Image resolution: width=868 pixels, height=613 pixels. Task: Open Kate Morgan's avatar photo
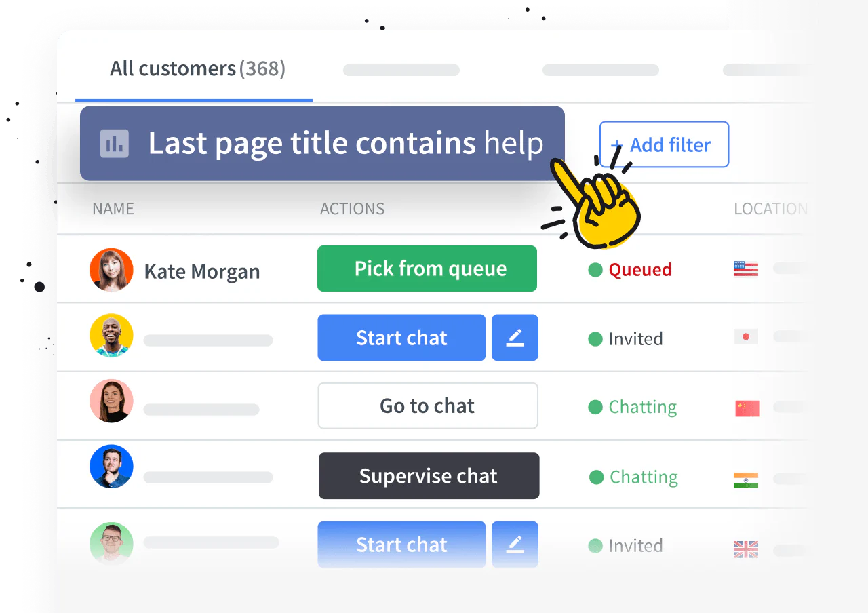111,269
